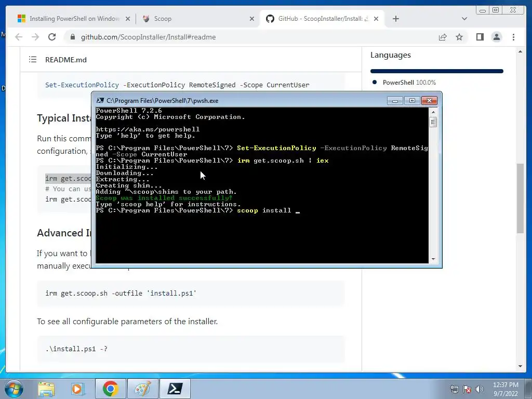Open network status tray icon
The image size is (532, 399).
[454, 389]
